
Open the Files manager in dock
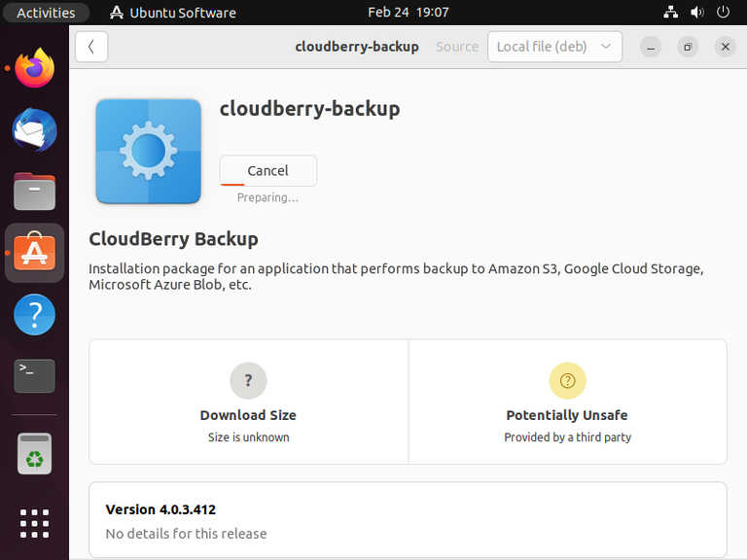35,192
